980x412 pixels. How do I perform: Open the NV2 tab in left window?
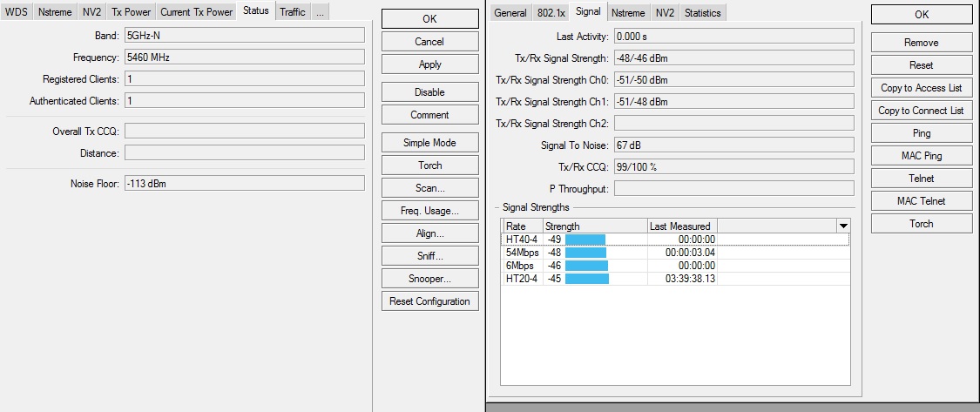click(91, 12)
